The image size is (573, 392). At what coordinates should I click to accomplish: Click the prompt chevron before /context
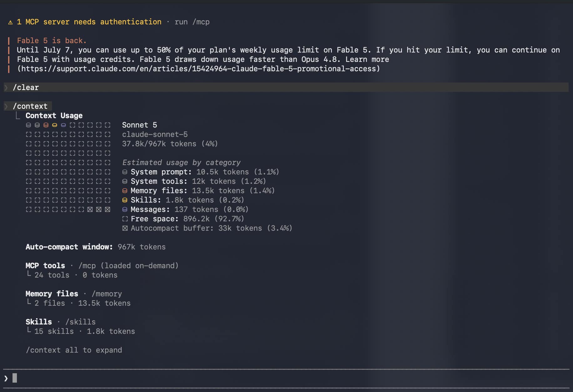click(x=6, y=106)
